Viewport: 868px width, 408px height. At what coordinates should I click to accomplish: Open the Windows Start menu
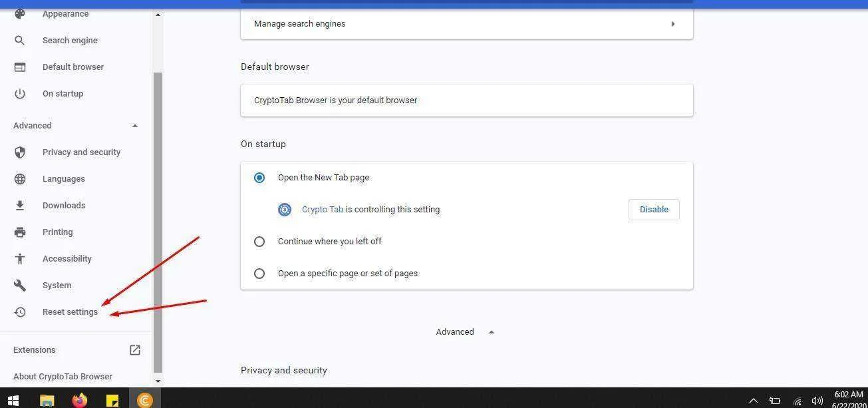point(13,400)
